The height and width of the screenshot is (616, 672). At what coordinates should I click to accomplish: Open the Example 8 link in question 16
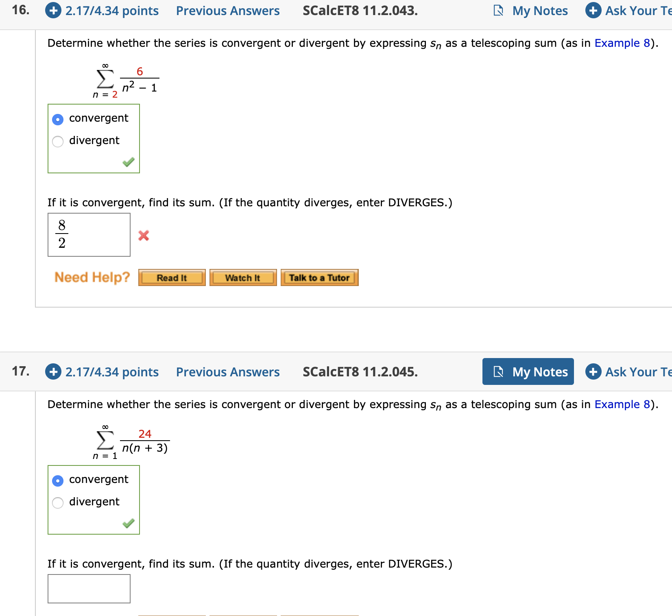(x=622, y=43)
